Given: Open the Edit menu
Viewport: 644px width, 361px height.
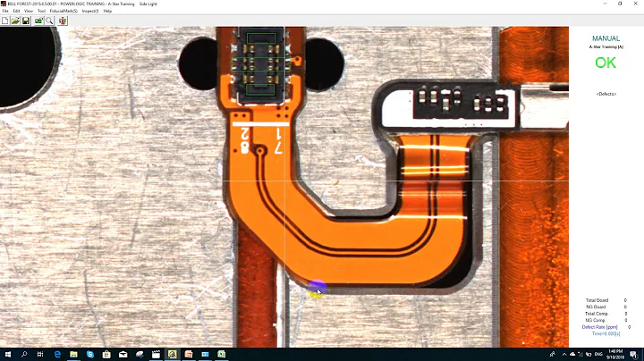Looking at the screenshot, I should click(16, 11).
